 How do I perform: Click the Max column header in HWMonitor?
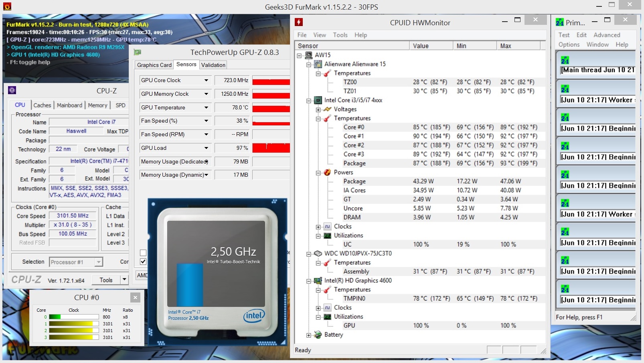518,46
